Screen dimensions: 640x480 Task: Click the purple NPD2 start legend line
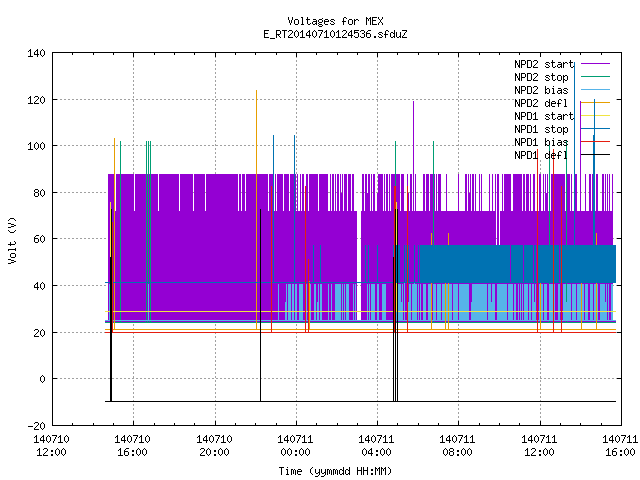tap(595, 64)
